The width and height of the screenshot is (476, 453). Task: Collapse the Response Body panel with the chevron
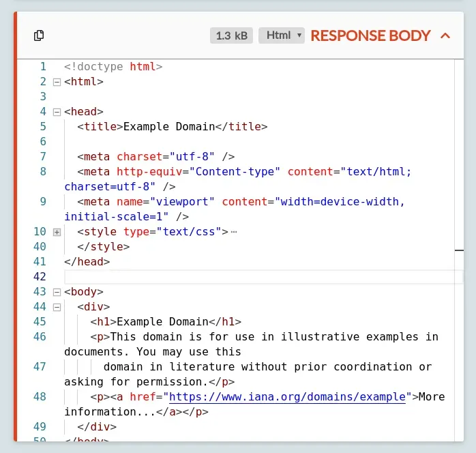point(445,36)
